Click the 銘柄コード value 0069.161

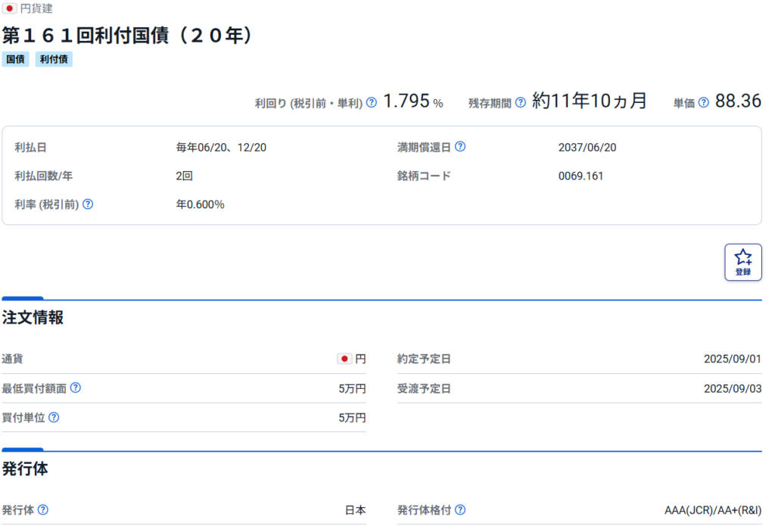580,176
